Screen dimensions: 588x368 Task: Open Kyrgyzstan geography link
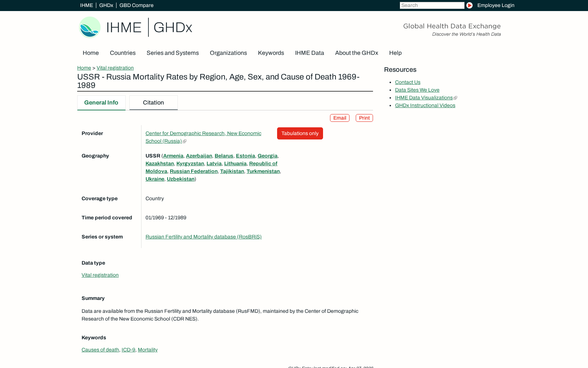tap(190, 163)
